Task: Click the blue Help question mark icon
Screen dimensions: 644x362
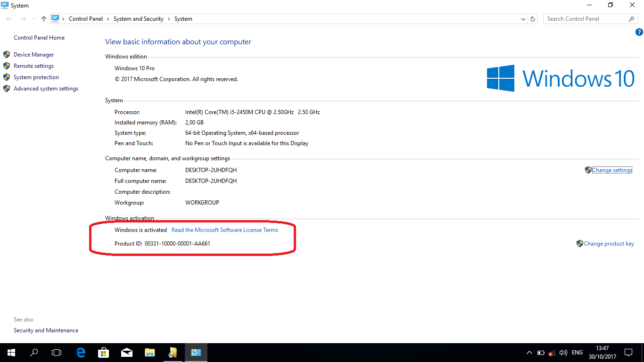Action: (639, 32)
